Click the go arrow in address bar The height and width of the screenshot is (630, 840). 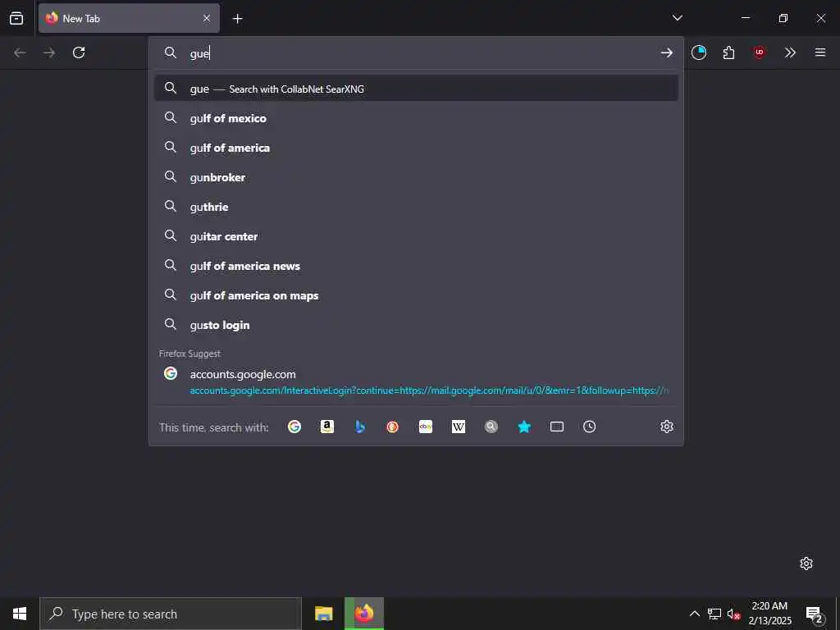(666, 52)
